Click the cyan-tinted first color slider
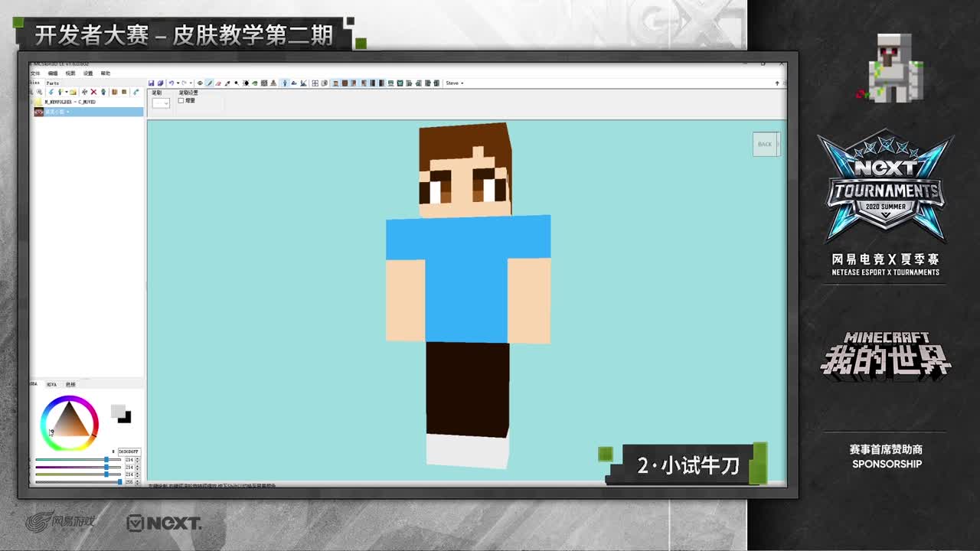 pyautogui.click(x=78, y=459)
